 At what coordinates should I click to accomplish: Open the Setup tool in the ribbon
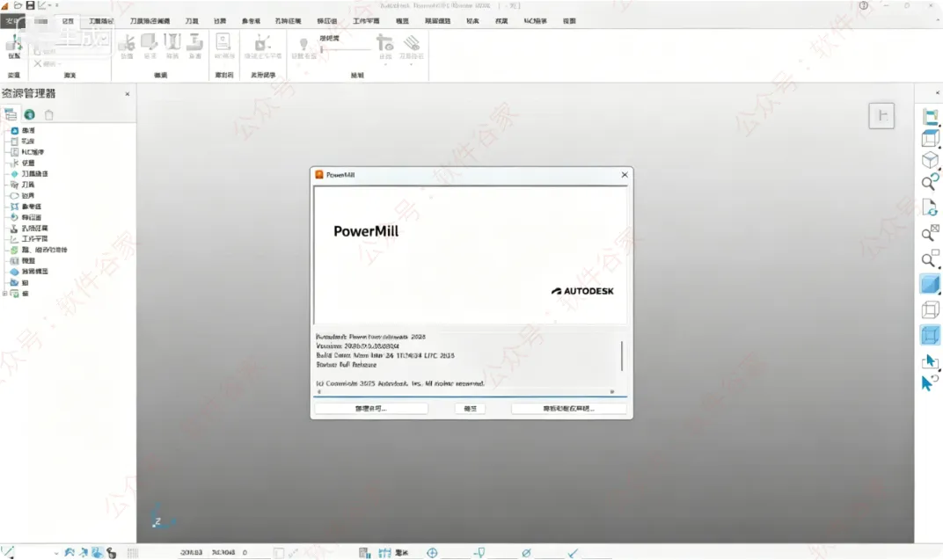[x=14, y=47]
